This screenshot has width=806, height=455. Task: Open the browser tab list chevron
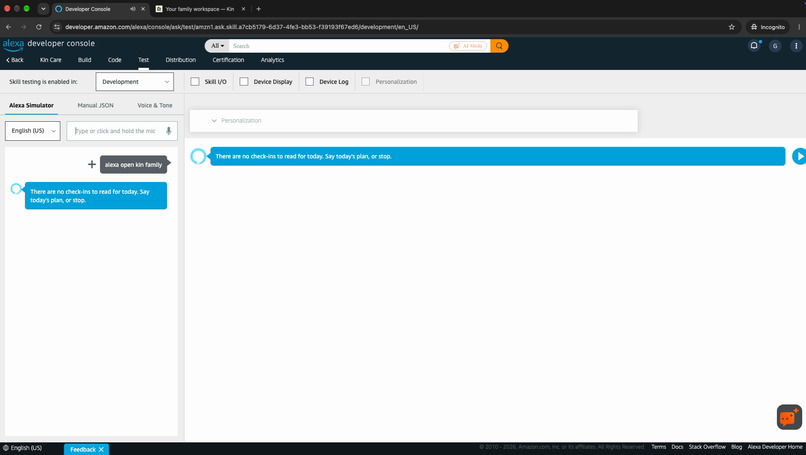tap(43, 9)
